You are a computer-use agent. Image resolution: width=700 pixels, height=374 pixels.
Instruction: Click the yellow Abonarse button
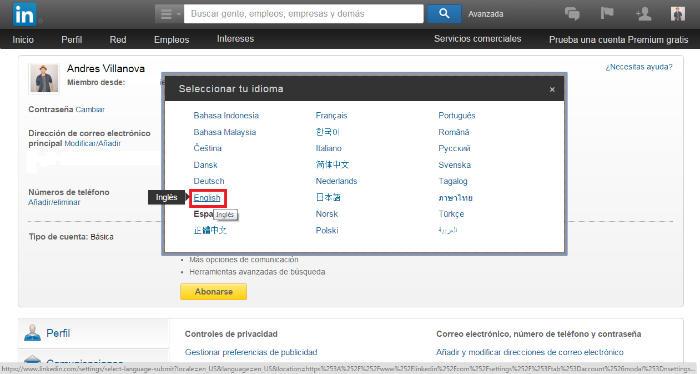[213, 291]
